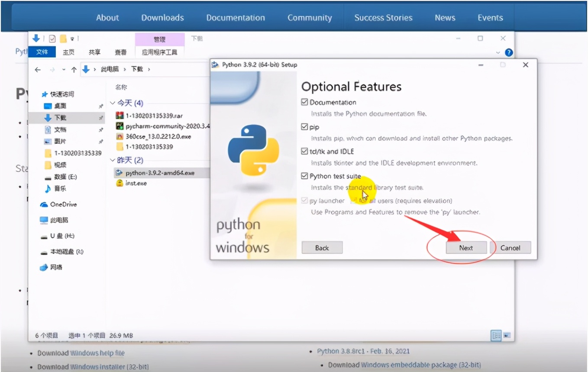The image size is (588, 372).
Task: Select the U 盘 (H:) drive in sidebar
Action: point(57,236)
